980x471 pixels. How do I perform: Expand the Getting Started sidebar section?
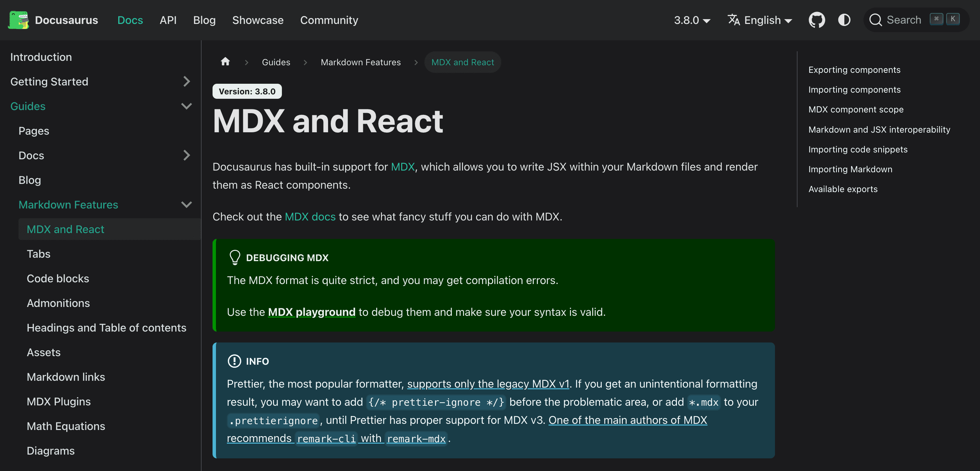[187, 81]
